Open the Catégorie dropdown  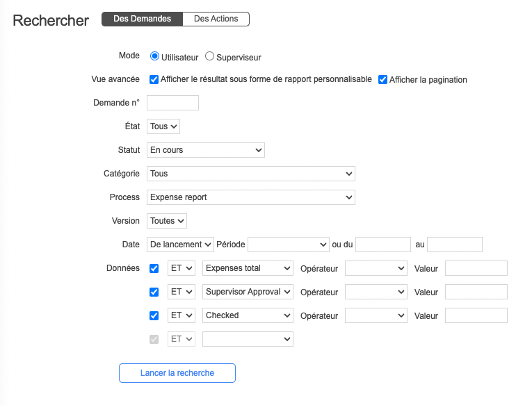pos(251,174)
